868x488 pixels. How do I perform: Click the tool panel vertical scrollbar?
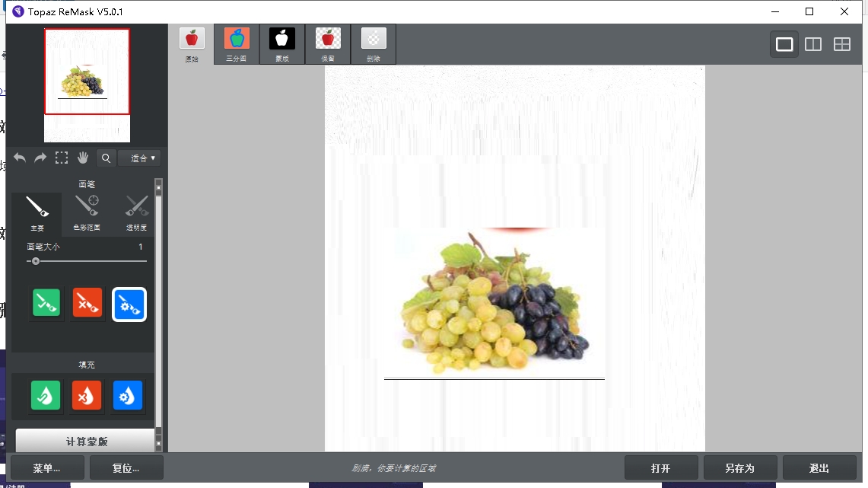coord(159,314)
